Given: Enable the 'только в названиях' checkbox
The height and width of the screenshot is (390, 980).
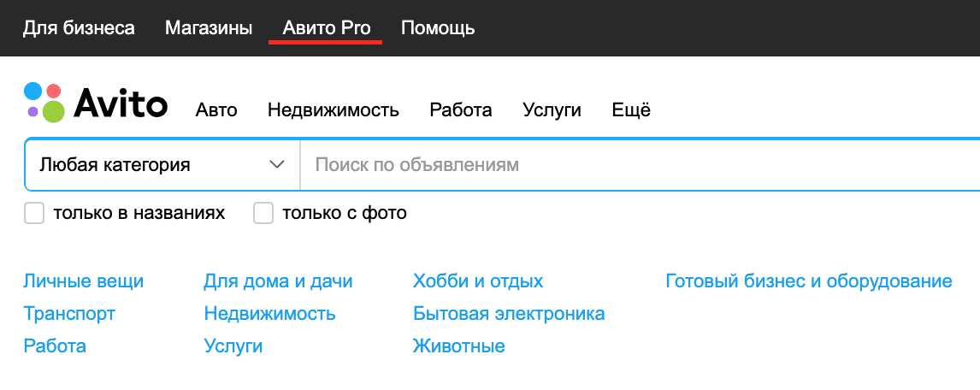Looking at the screenshot, I should point(34,213).
